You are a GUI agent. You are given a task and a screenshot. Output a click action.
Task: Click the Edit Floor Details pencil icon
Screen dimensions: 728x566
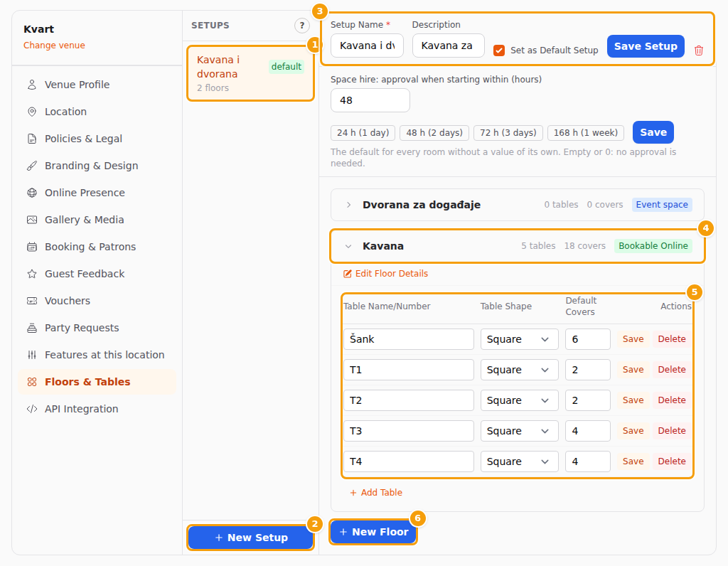(347, 274)
